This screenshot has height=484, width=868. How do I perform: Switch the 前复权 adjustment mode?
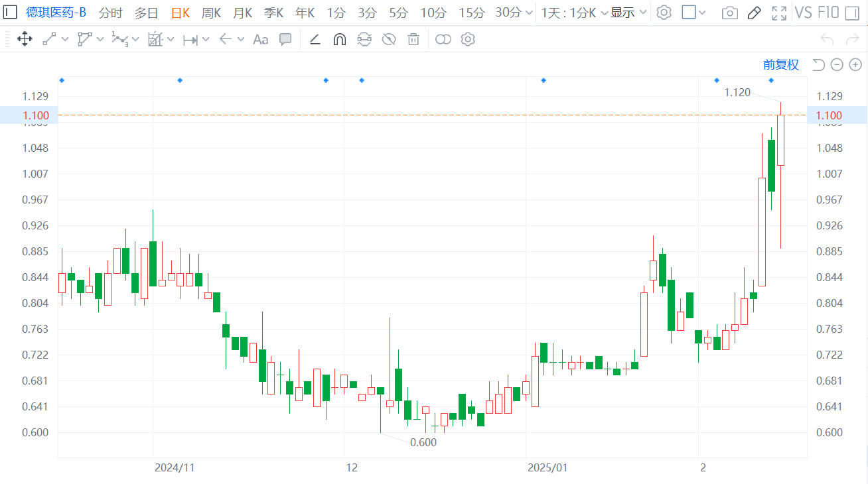click(781, 64)
